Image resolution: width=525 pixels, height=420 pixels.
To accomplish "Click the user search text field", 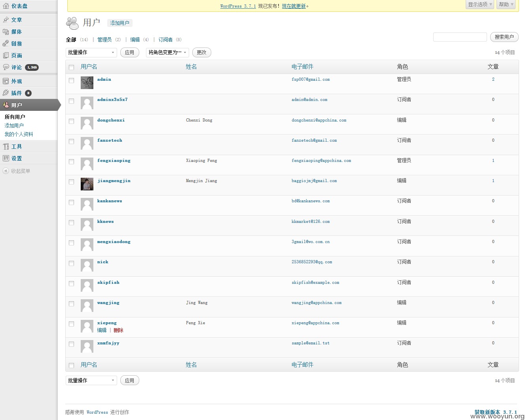I will pyautogui.click(x=460, y=37).
